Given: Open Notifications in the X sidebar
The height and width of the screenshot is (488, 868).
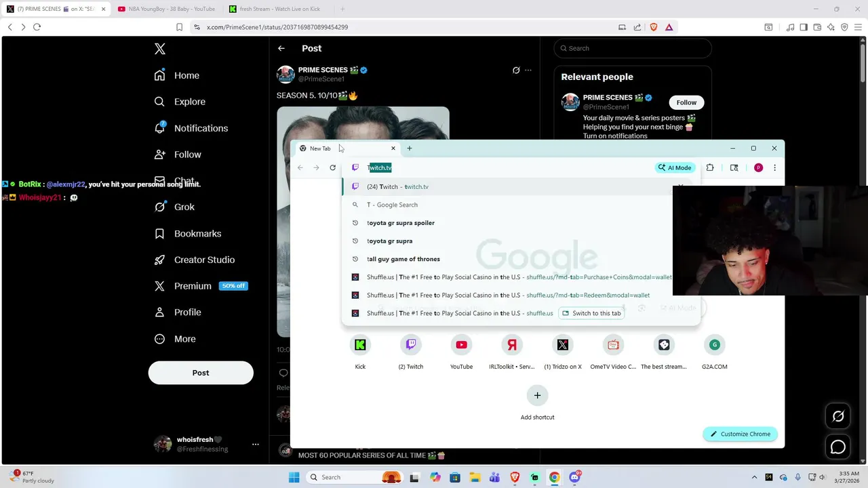Looking at the screenshot, I should pyautogui.click(x=191, y=128).
